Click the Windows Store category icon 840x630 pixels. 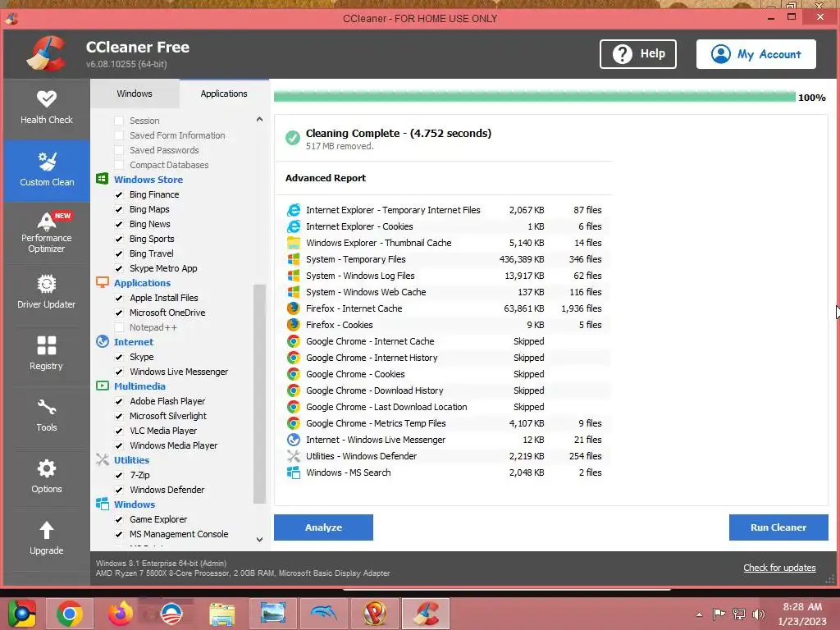tap(102, 179)
